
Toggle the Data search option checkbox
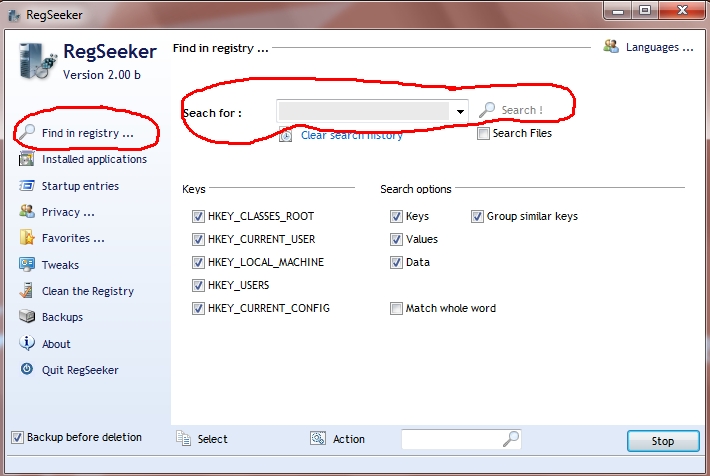click(x=396, y=262)
